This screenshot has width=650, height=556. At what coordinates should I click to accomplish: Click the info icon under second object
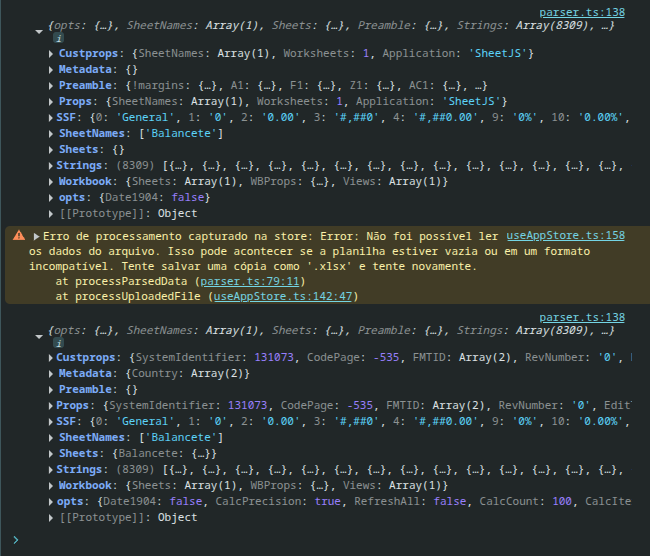[x=58, y=343]
